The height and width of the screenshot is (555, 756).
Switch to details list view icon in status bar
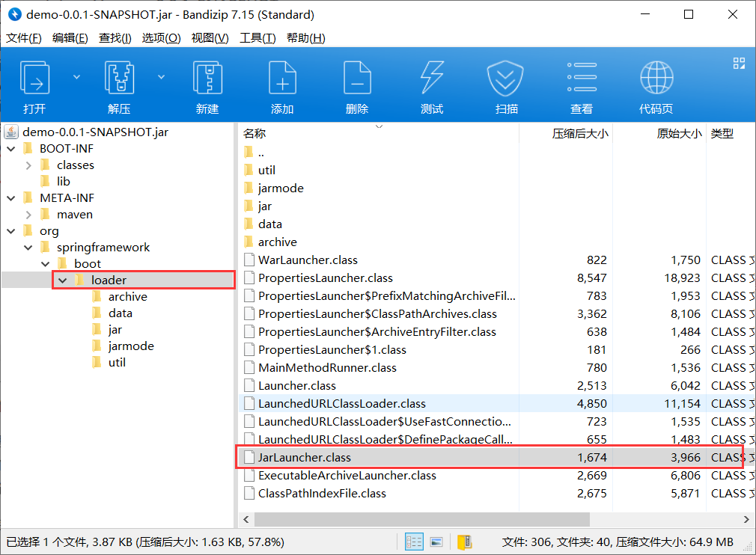point(414,542)
